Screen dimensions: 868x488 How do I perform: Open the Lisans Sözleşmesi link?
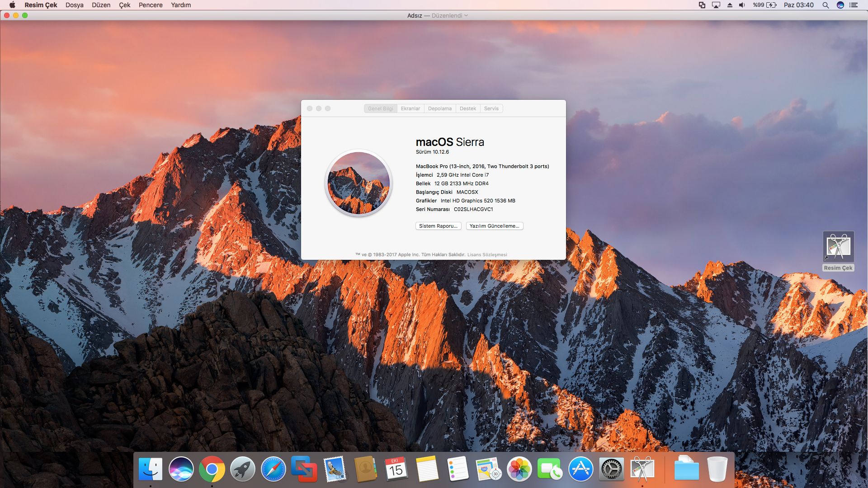(x=487, y=255)
